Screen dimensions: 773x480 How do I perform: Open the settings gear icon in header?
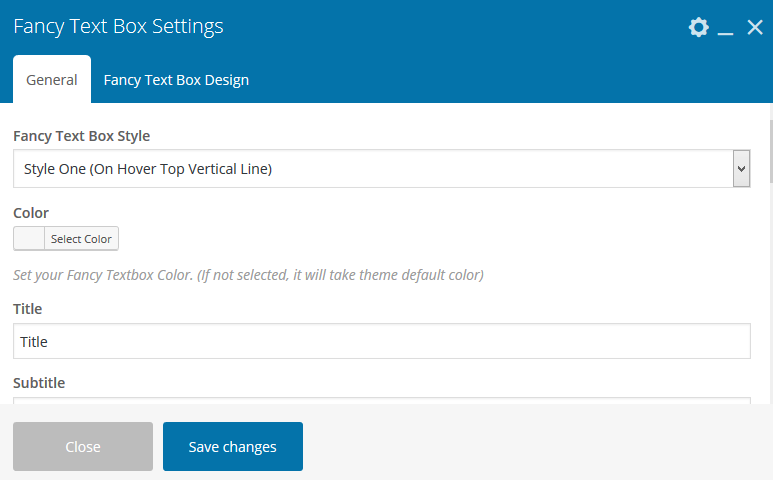(x=698, y=27)
